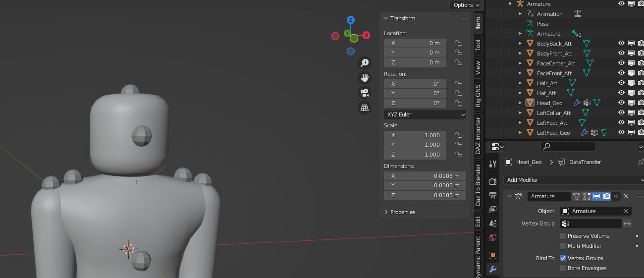Image resolution: width=644 pixels, height=278 pixels.
Task: Click the properties search field
Action: point(568,147)
